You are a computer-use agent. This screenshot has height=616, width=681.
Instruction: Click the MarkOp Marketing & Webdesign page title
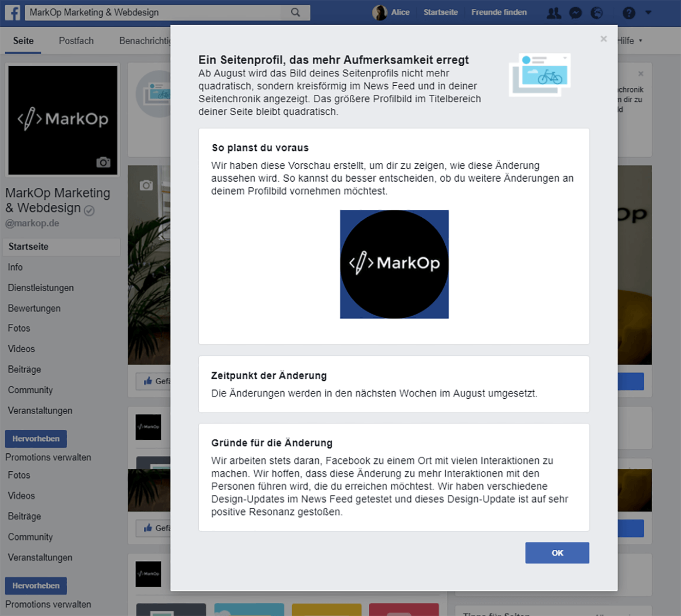[58, 200]
